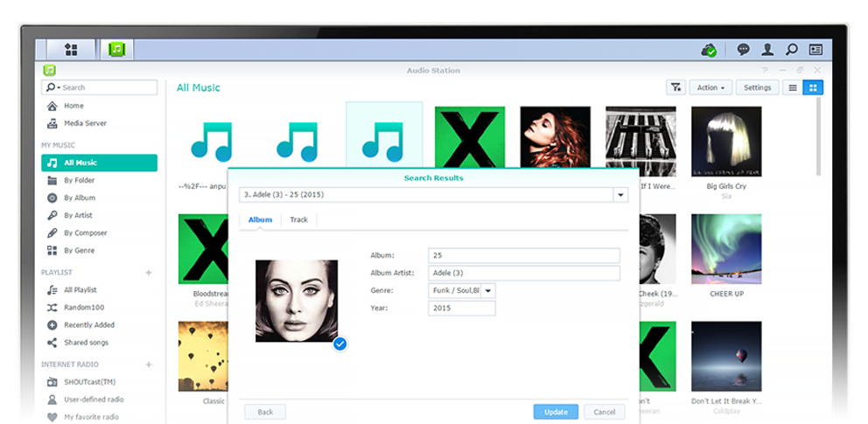Switch to the Track tab
Viewport: 868px width, 424px height.
[x=299, y=219]
